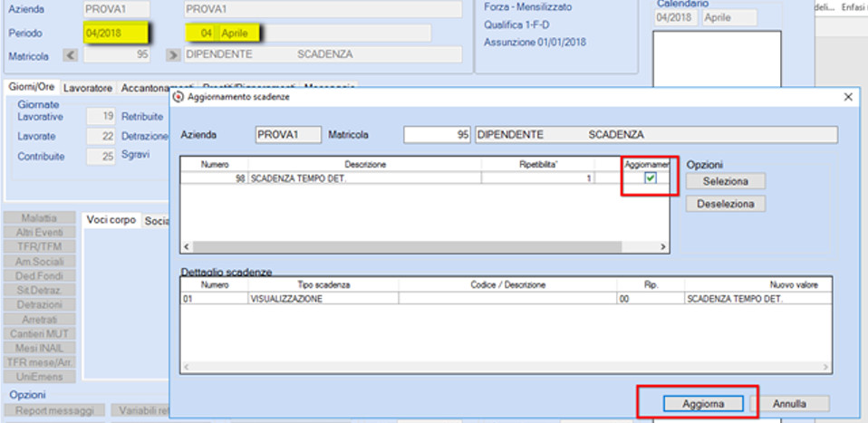Choose the Deseleziona option button
This screenshot has height=423, width=868.
726,204
